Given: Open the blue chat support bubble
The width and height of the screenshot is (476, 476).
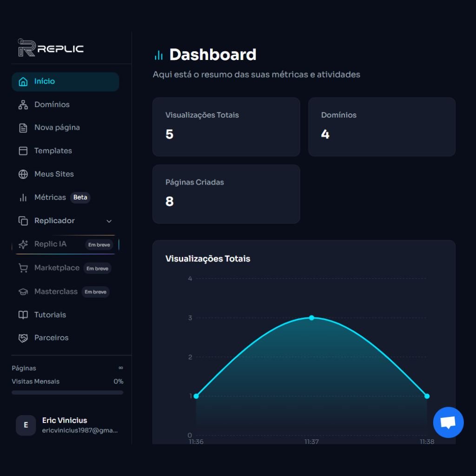Looking at the screenshot, I should 448,423.
